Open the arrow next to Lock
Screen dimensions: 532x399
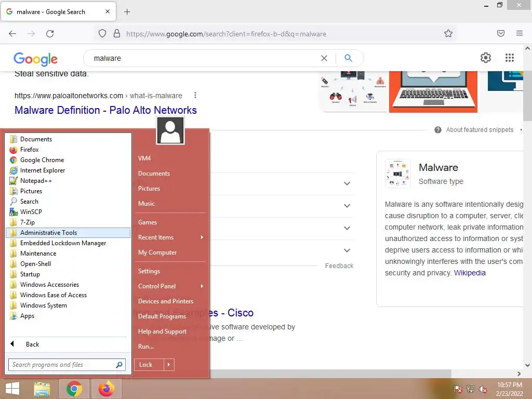click(x=169, y=365)
